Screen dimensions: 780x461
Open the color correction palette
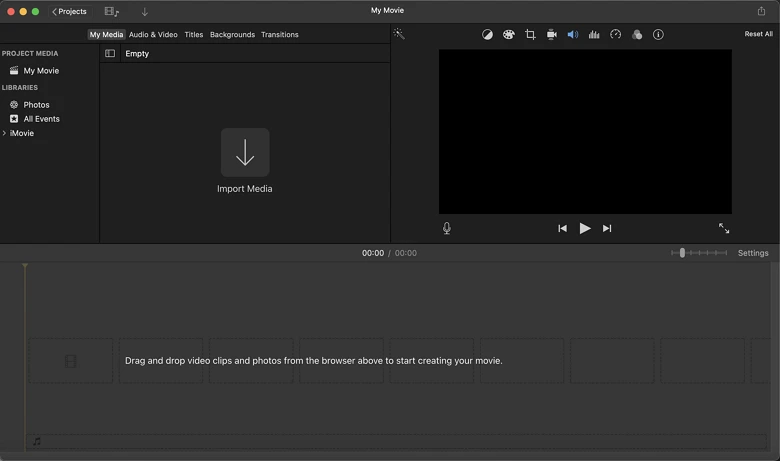508,34
